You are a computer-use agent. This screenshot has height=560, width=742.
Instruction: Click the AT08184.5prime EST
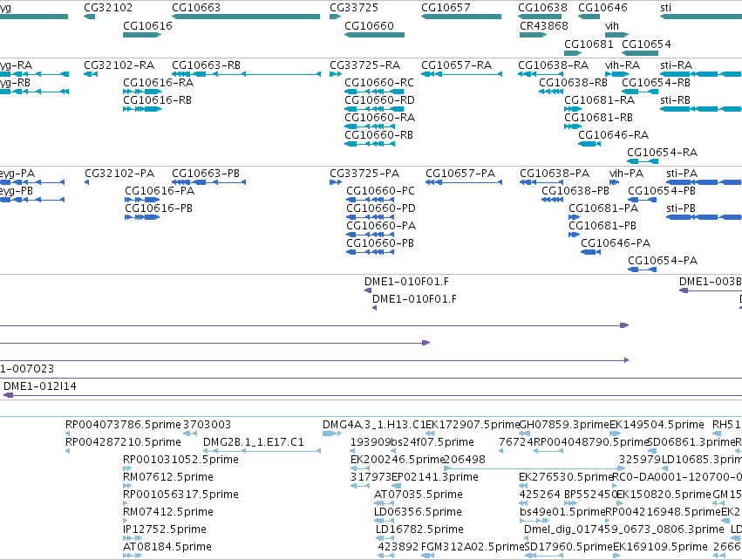click(133, 556)
